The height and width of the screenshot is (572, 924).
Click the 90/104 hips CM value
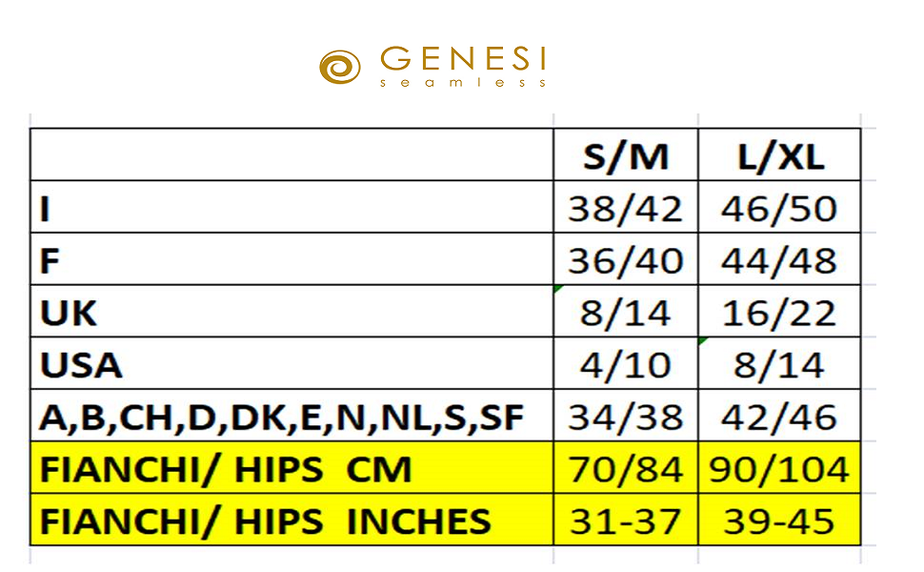(x=778, y=468)
